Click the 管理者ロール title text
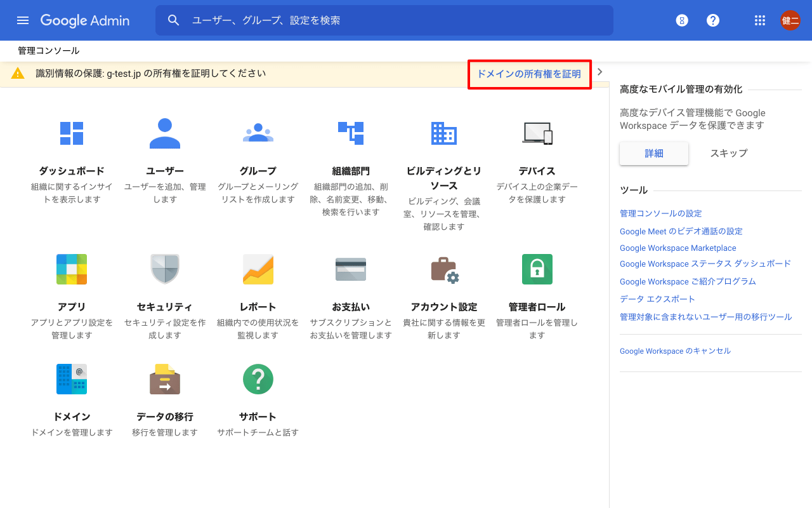 (537, 307)
